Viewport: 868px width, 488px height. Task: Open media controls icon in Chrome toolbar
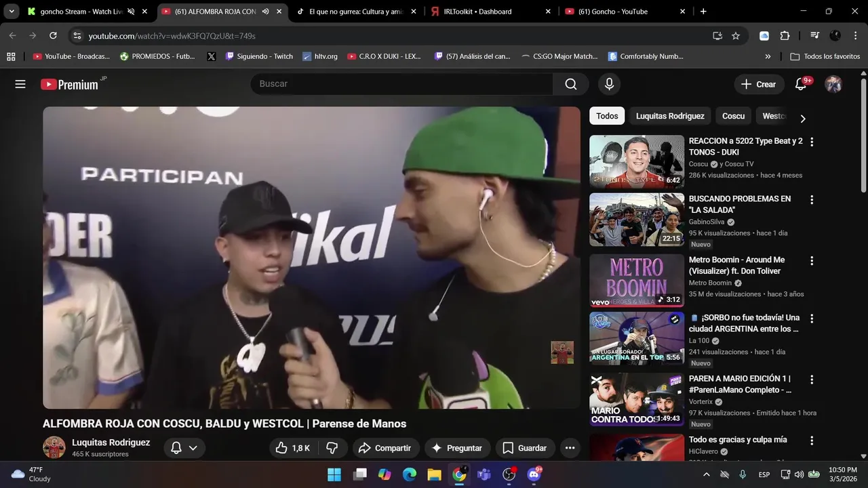pyautogui.click(x=814, y=36)
